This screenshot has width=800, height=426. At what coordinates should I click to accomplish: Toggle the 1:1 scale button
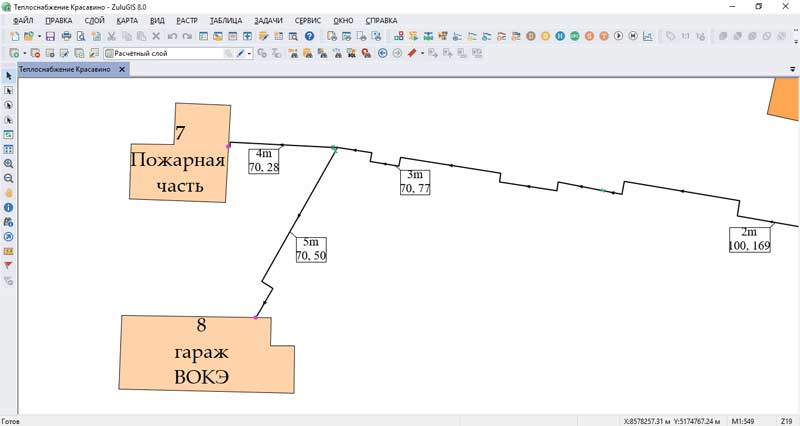coord(686,36)
